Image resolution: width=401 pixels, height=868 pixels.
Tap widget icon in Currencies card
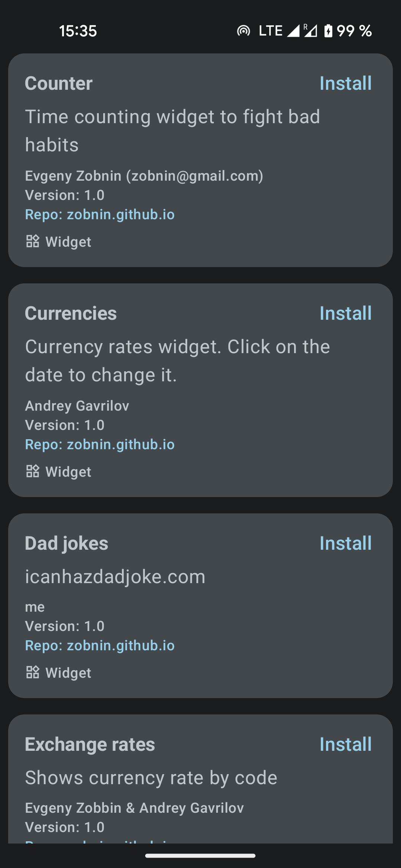(33, 471)
